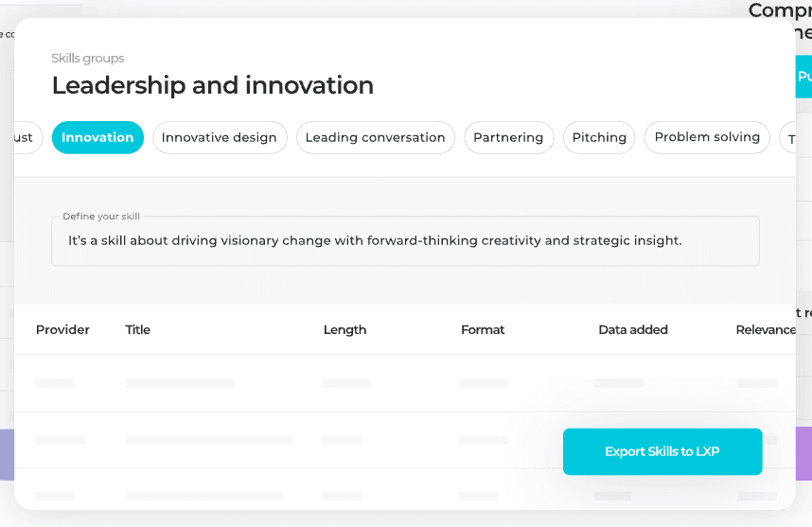
Task: Sort table by Title column
Action: click(x=138, y=330)
